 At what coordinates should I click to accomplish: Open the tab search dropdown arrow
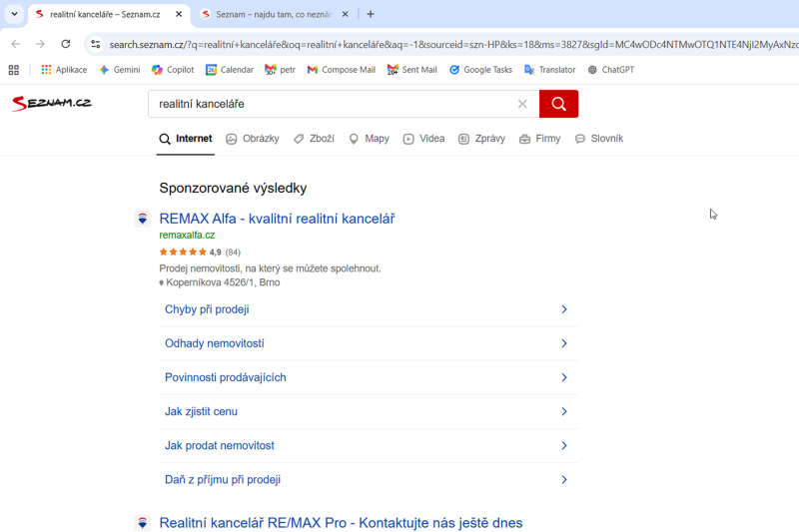(x=14, y=14)
